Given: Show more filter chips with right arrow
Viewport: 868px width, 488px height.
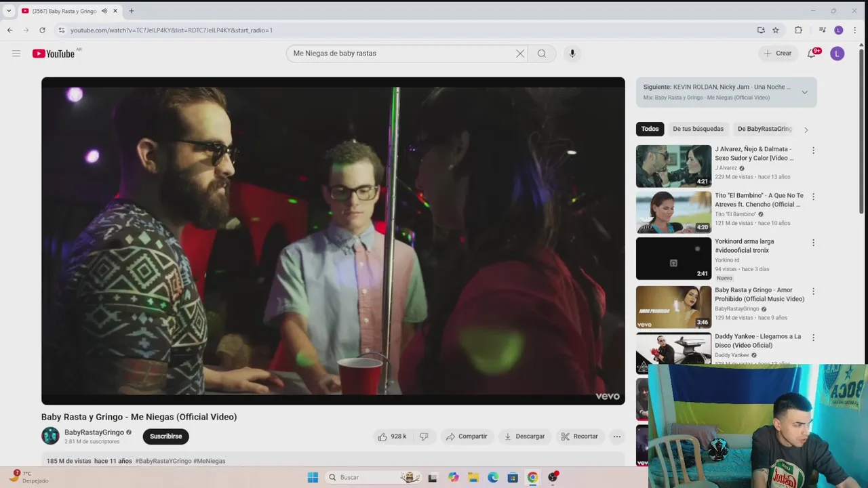Looking at the screenshot, I should 806,129.
